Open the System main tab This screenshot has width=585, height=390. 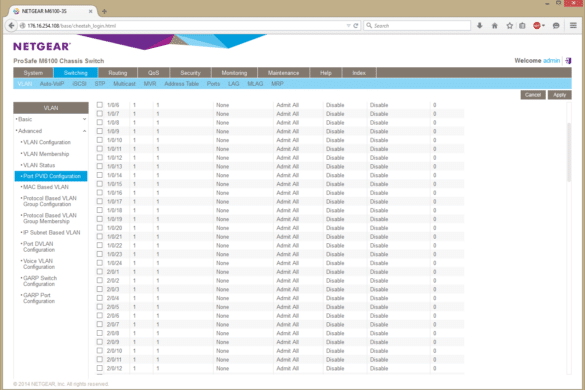coord(33,73)
